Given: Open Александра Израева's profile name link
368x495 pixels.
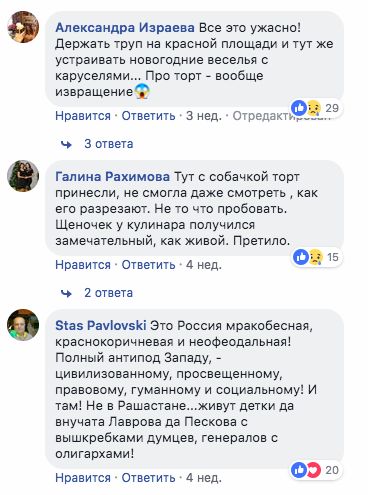Looking at the screenshot, I should coord(125,28).
